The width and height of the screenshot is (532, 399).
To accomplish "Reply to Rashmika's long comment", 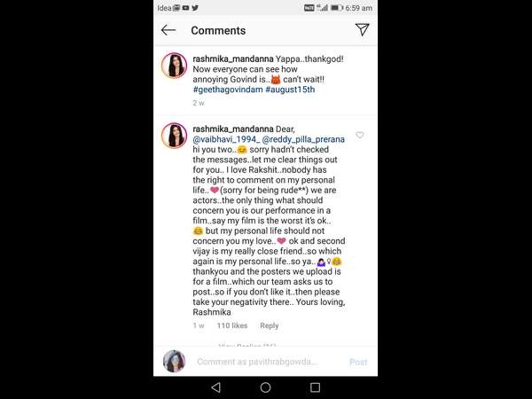I will click(x=269, y=325).
